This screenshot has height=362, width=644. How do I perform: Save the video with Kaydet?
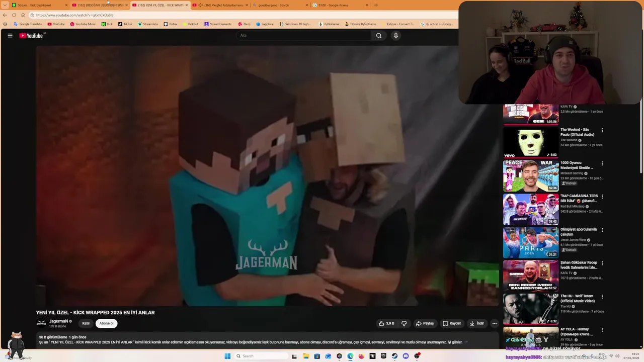tap(452, 323)
